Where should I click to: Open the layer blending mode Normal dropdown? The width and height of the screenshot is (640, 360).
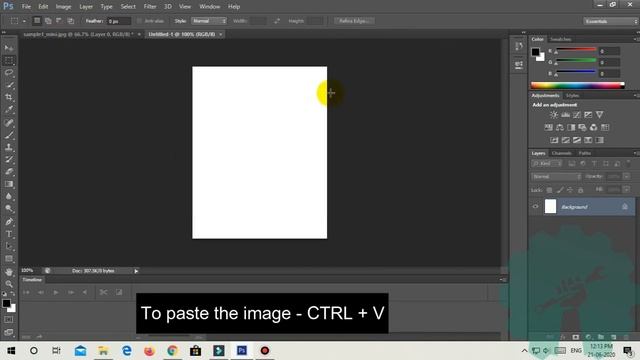click(x=556, y=176)
